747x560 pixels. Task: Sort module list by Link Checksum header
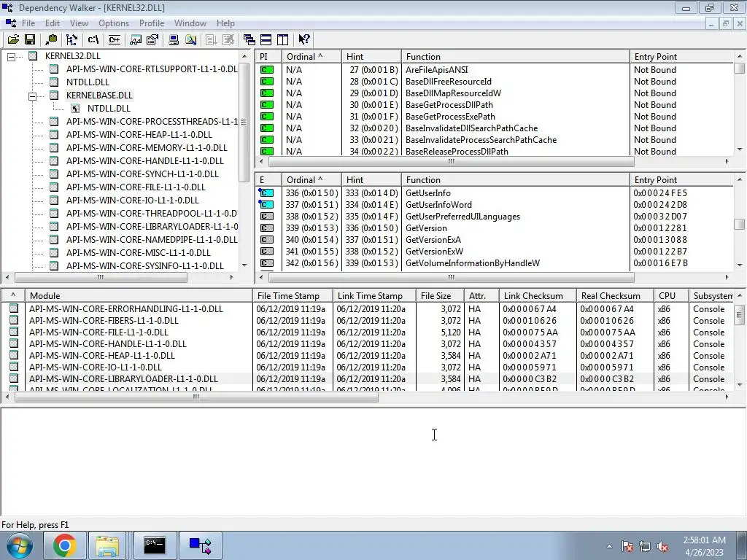click(538, 296)
